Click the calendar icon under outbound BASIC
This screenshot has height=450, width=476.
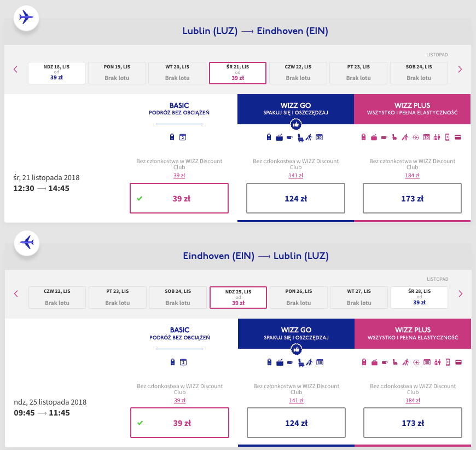183,137
